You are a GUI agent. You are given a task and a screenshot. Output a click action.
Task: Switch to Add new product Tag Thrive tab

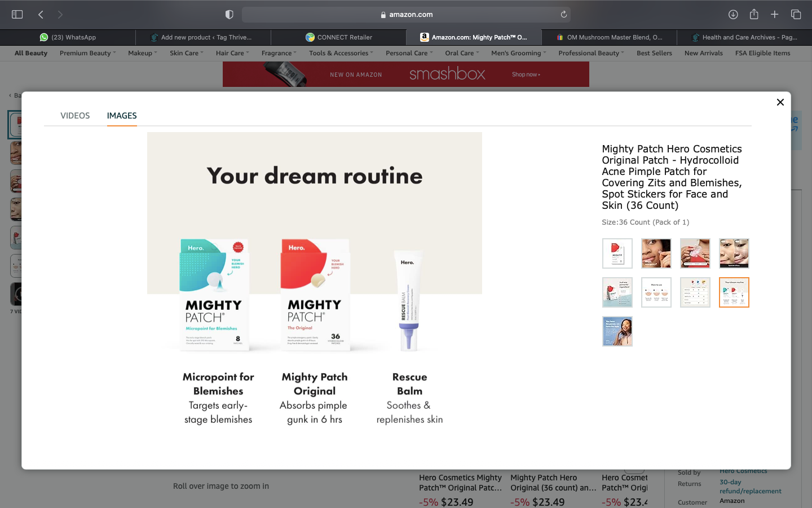pyautogui.click(x=203, y=37)
